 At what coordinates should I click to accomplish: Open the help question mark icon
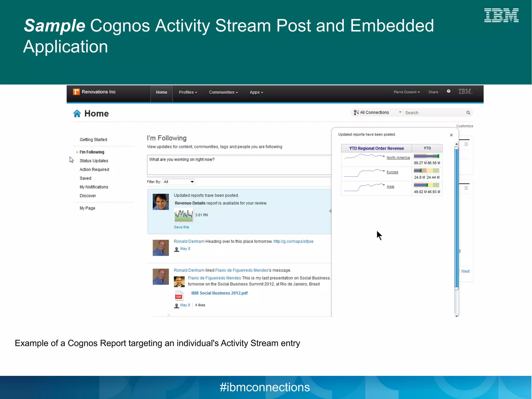pyautogui.click(x=448, y=91)
